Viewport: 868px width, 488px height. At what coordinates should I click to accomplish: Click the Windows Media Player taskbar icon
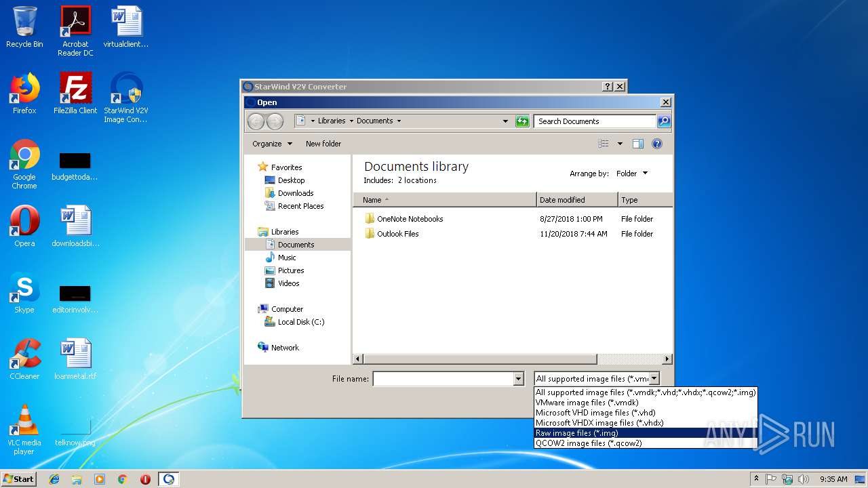(x=100, y=479)
